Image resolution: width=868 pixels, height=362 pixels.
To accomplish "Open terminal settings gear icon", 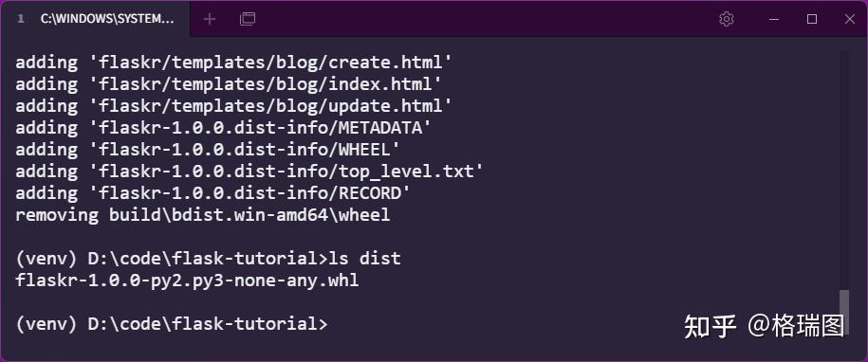I will (727, 19).
